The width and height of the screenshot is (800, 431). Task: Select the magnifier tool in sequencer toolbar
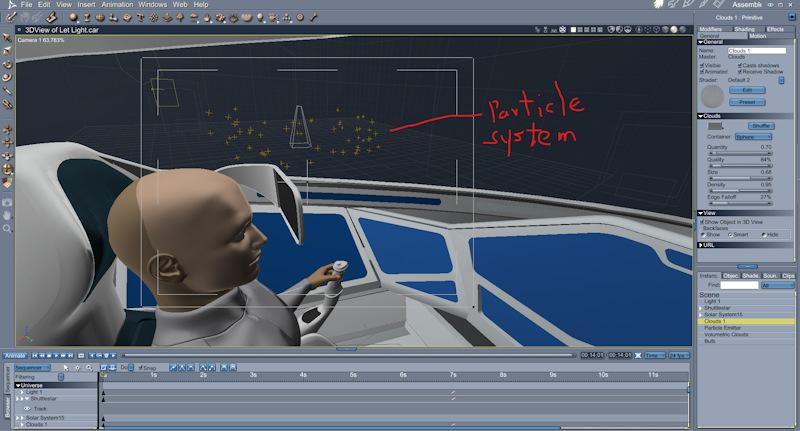point(89,367)
